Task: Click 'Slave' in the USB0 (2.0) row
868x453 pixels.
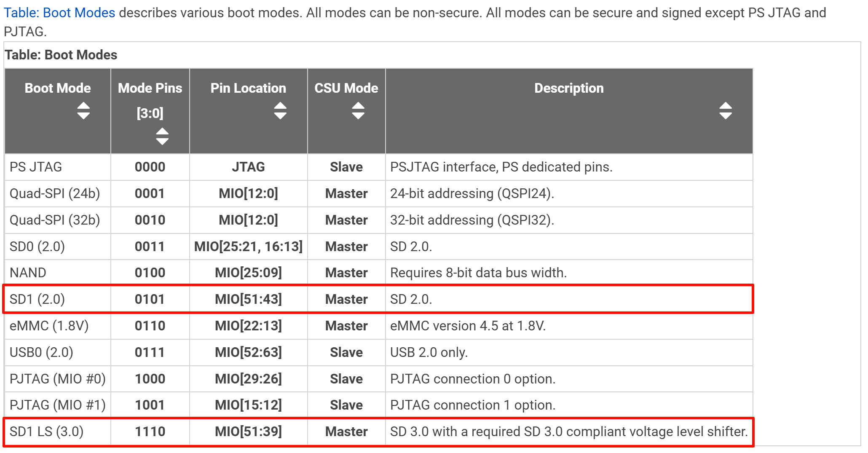Action: (x=346, y=352)
